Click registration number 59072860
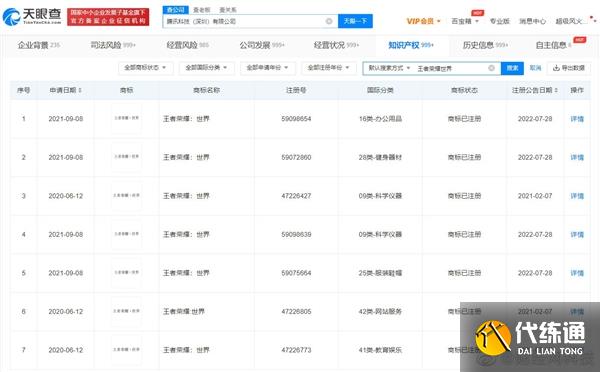This screenshot has width=600, height=372. tap(296, 157)
